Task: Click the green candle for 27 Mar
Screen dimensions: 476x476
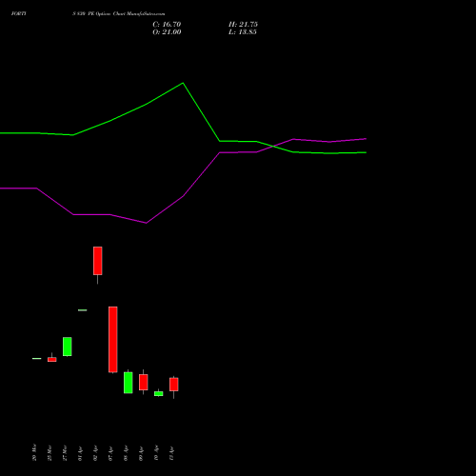Action: coord(68,347)
